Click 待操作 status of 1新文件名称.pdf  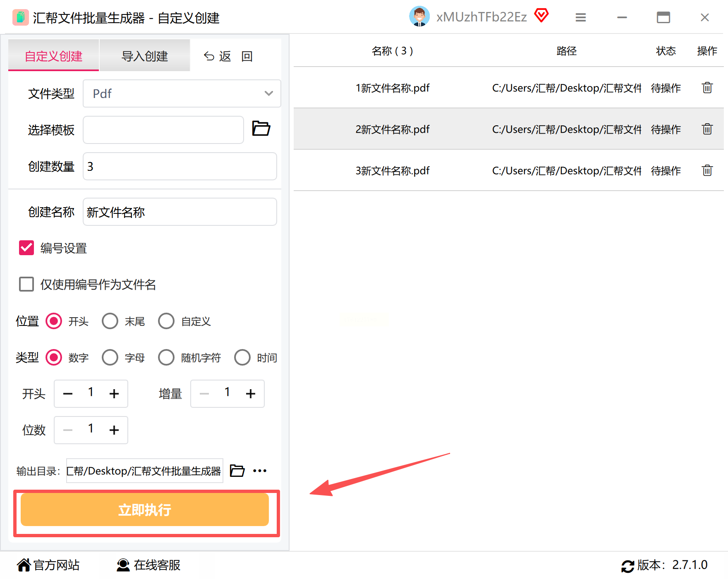(x=666, y=88)
